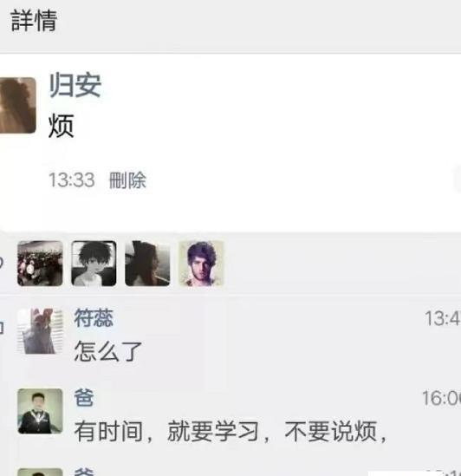
Task: Open 符蕊's cat avatar
Action: pos(40,331)
